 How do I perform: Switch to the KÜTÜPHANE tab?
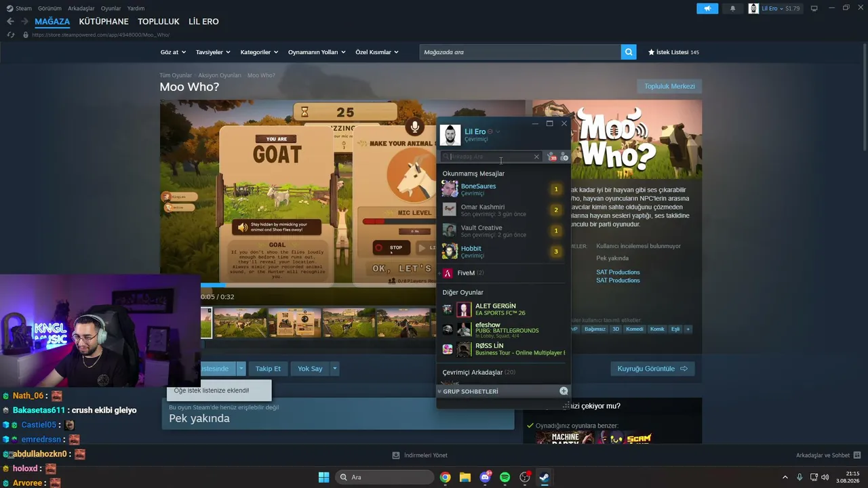pyautogui.click(x=104, y=22)
